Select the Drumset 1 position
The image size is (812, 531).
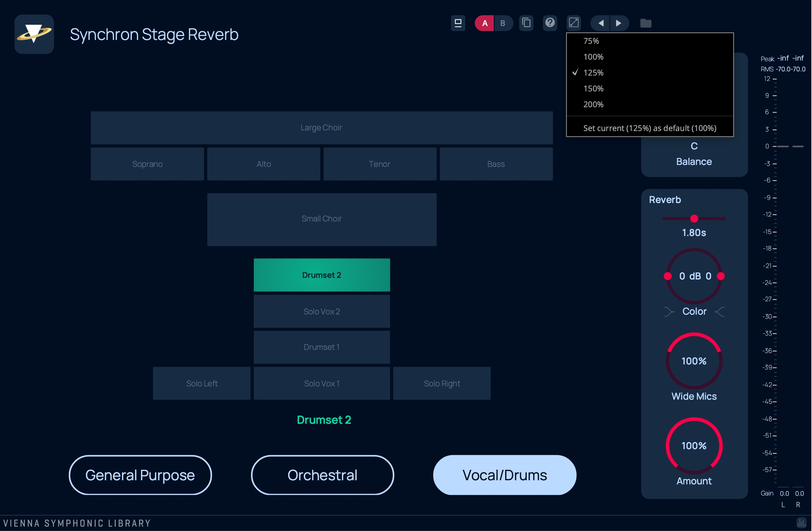pos(322,347)
